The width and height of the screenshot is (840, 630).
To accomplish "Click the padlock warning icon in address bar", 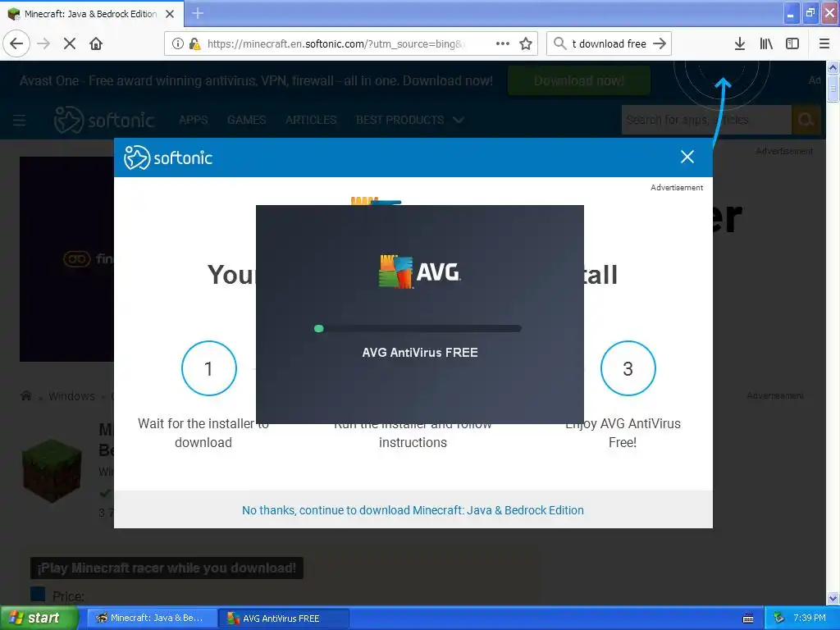I will coord(194,43).
